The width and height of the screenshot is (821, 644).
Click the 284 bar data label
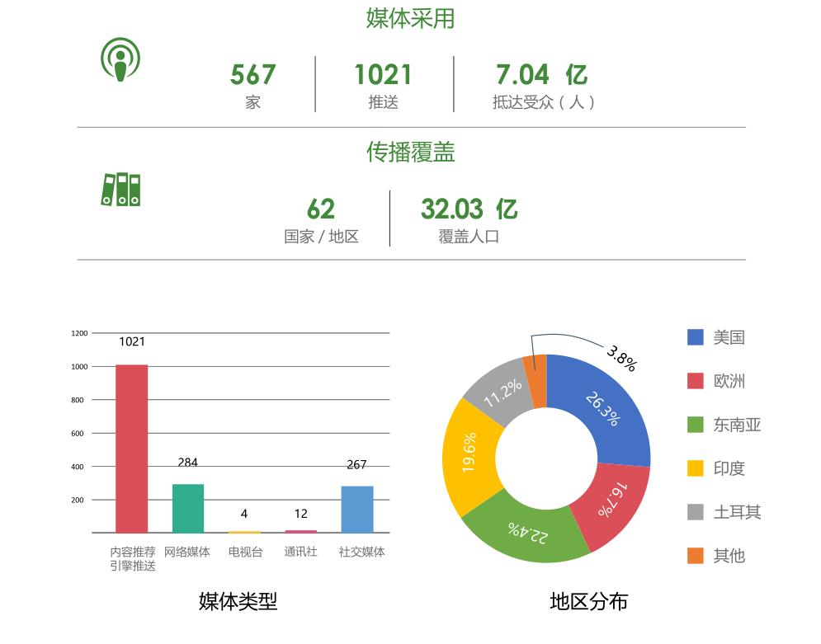point(187,463)
